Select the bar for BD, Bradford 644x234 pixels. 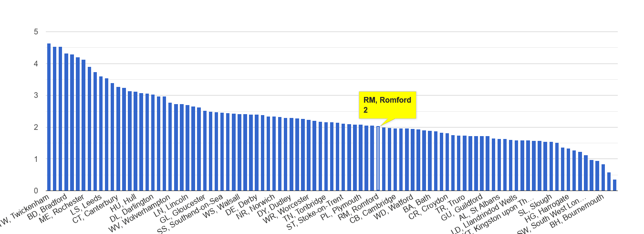66,122
